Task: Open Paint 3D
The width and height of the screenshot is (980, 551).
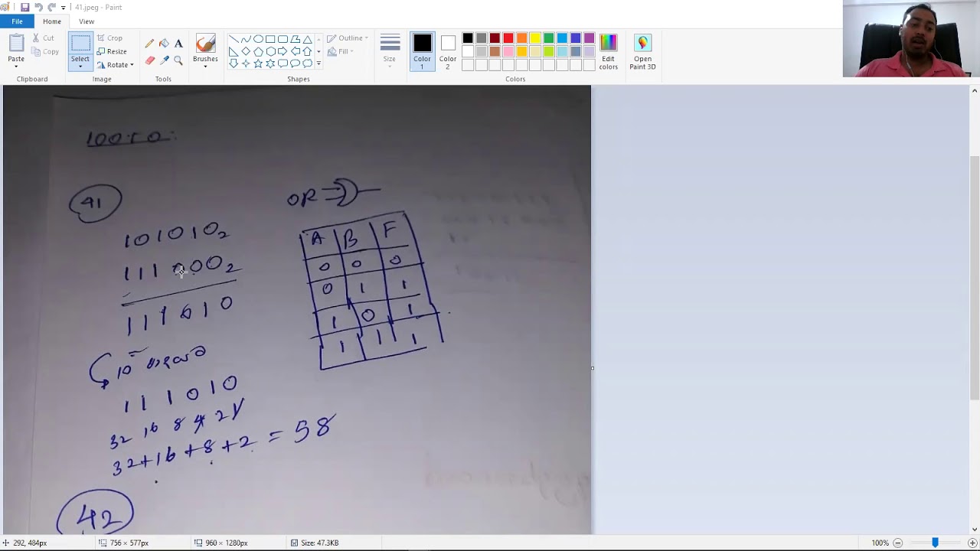Action: click(642, 52)
